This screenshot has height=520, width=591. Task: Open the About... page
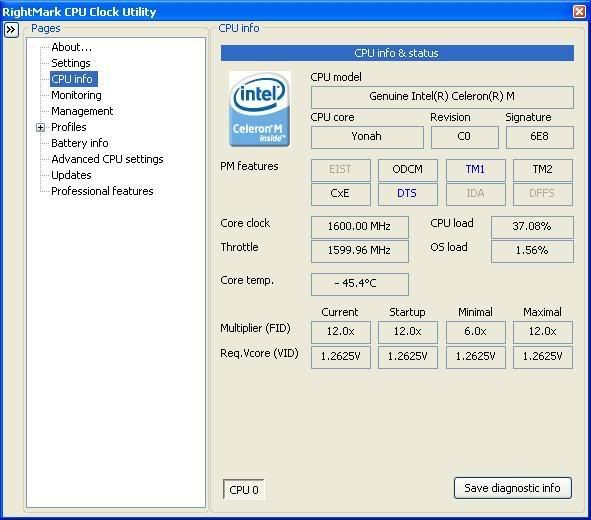pos(72,47)
